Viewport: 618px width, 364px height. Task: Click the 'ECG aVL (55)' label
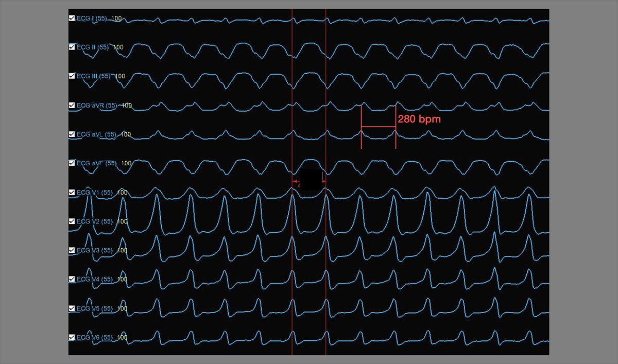[x=96, y=134]
